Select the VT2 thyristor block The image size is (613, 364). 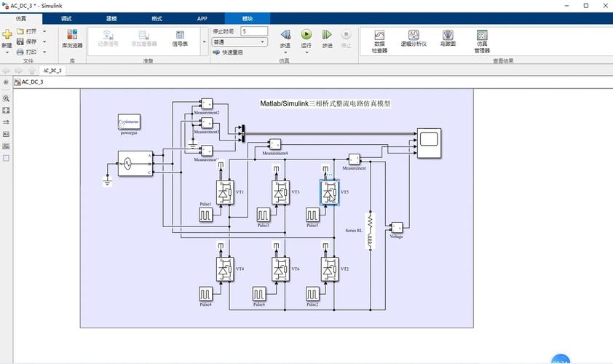pos(330,269)
